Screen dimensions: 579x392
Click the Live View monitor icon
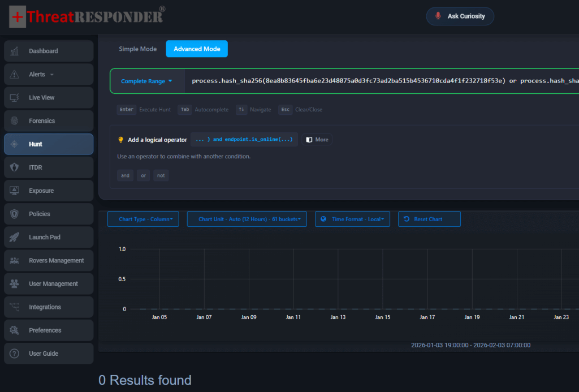15,98
